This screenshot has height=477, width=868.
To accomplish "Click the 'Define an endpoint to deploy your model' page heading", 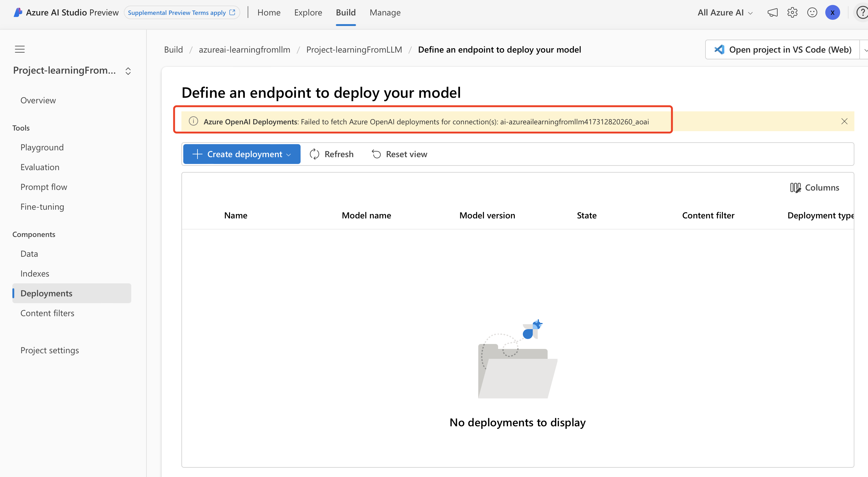I will click(x=321, y=92).
